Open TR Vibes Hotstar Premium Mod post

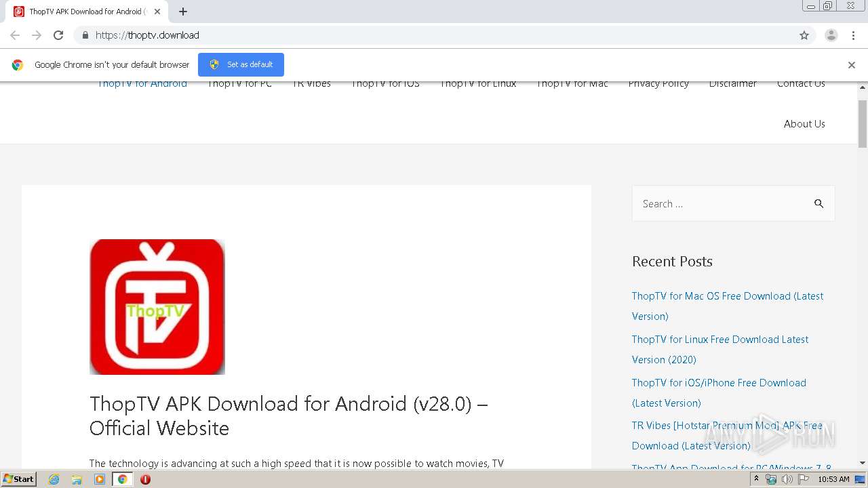(x=727, y=435)
